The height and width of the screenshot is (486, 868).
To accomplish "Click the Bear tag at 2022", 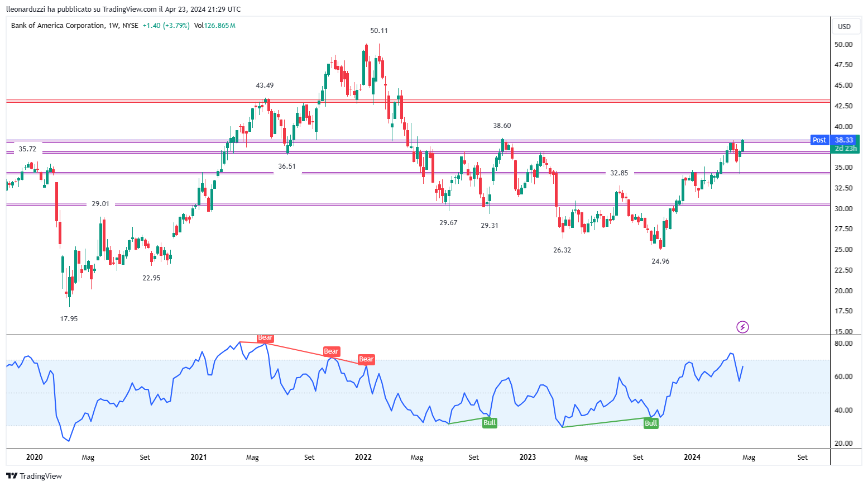I will coord(366,359).
